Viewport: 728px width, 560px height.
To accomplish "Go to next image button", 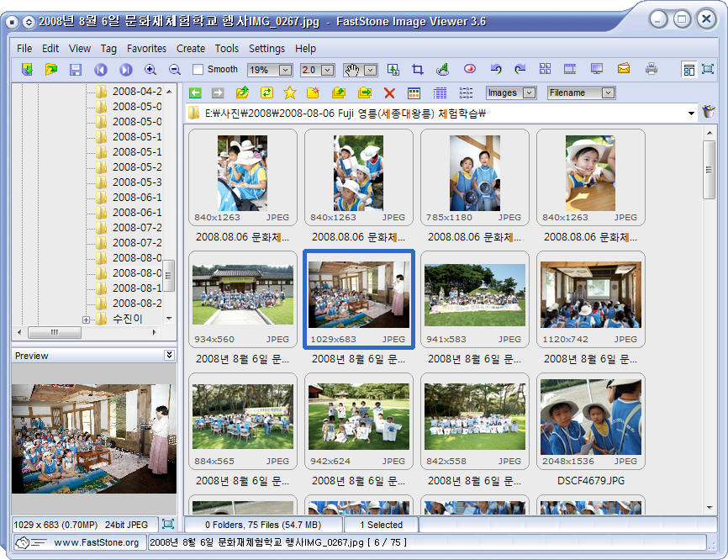I will [x=126, y=70].
